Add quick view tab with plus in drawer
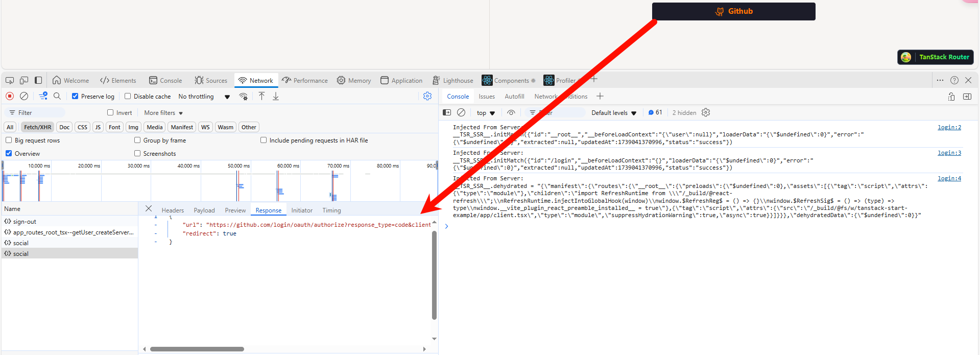The width and height of the screenshot is (980, 355). point(600,96)
